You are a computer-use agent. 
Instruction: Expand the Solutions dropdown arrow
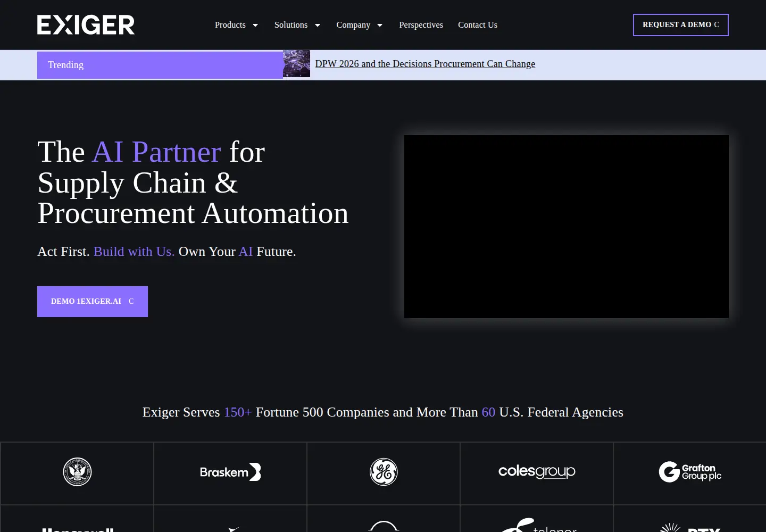[318, 25]
